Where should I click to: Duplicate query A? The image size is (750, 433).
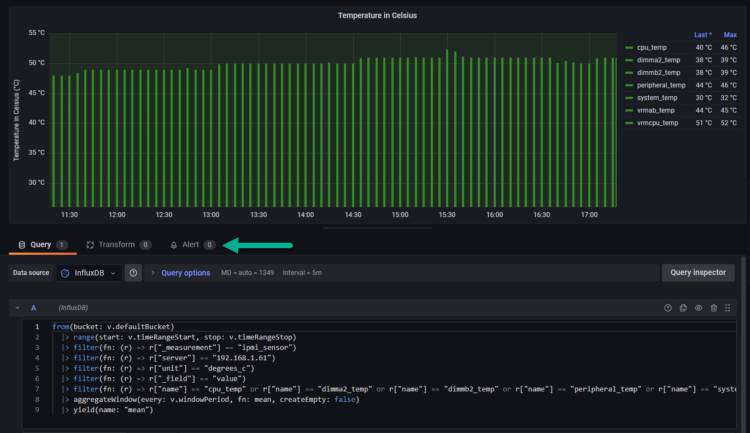point(683,308)
